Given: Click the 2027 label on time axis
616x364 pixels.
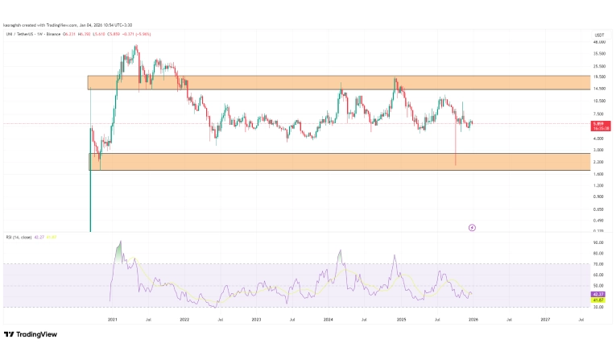Looking at the screenshot, I should coord(544,320).
